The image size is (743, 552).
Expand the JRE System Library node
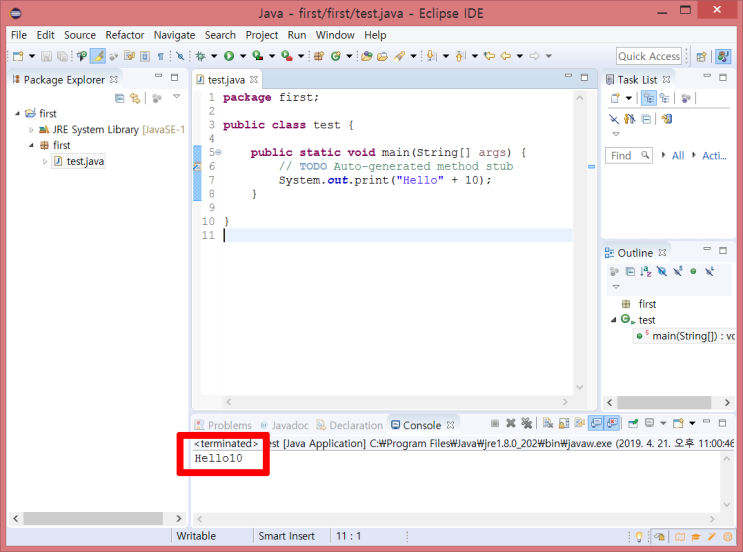[31, 130]
